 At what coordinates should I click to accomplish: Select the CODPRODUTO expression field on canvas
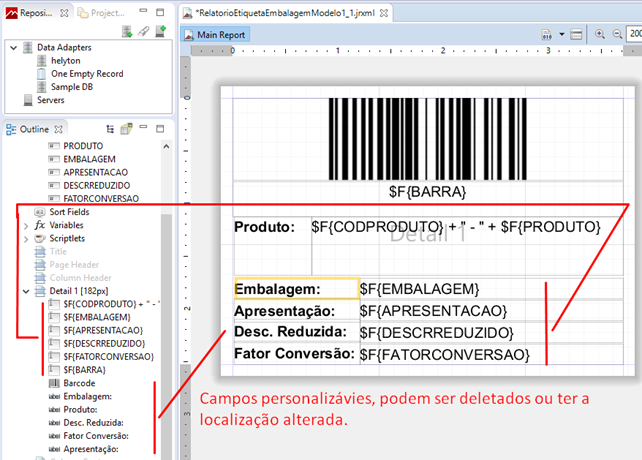[467, 246]
